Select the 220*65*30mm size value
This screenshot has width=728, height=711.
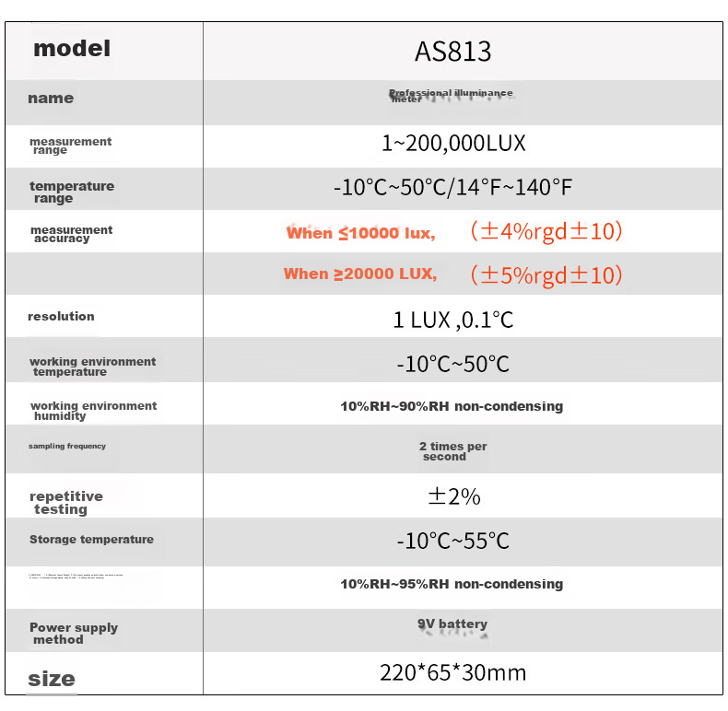coord(453,673)
